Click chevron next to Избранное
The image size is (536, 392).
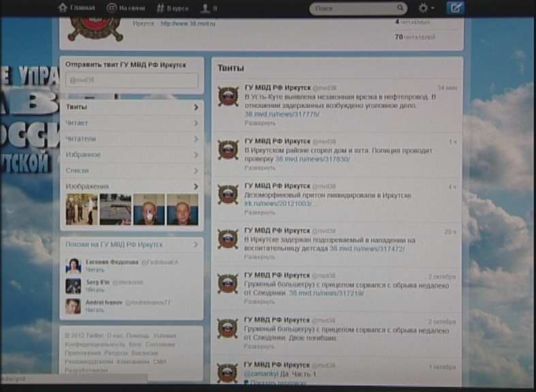[x=196, y=154]
